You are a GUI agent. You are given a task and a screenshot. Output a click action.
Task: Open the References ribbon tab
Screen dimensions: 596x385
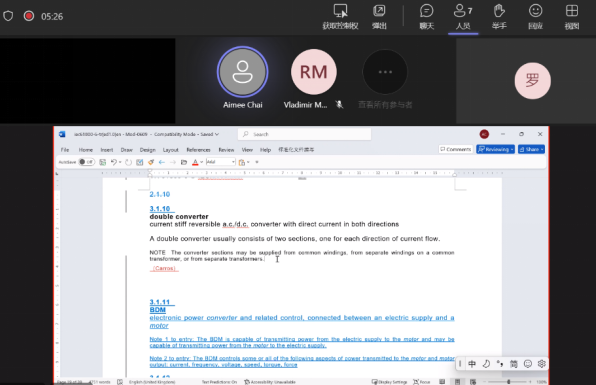(x=198, y=150)
